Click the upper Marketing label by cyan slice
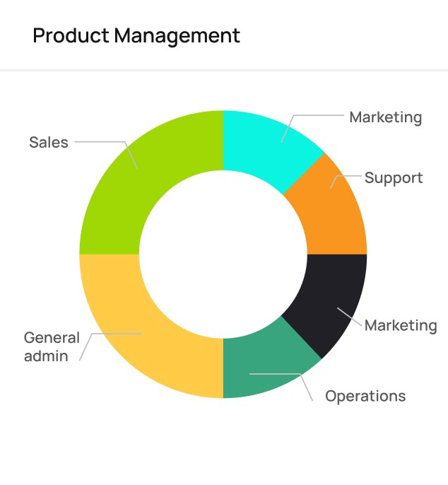 (x=385, y=118)
